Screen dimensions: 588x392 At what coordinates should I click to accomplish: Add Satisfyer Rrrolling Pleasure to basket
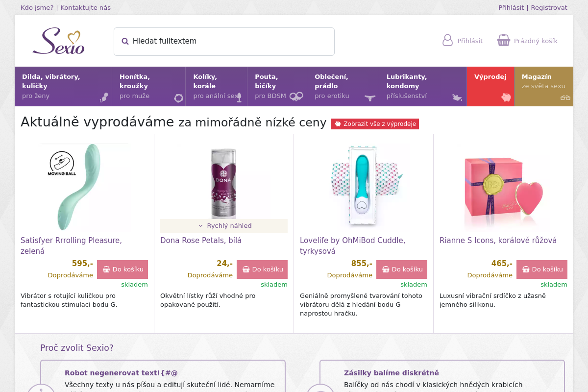pyautogui.click(x=122, y=269)
